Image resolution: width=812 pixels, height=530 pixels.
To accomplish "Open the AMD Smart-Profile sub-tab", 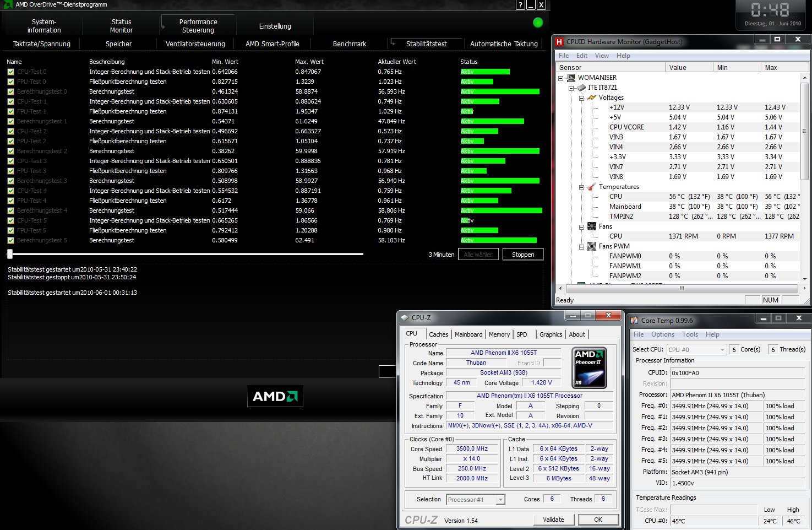I will (273, 44).
